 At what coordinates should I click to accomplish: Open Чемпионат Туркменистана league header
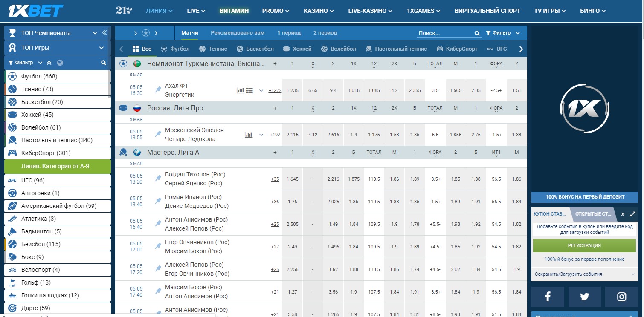click(x=206, y=63)
